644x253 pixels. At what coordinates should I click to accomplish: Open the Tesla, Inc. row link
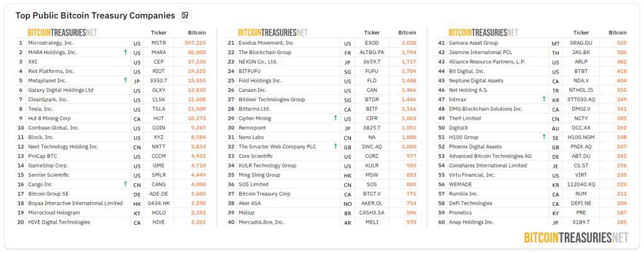42,109
